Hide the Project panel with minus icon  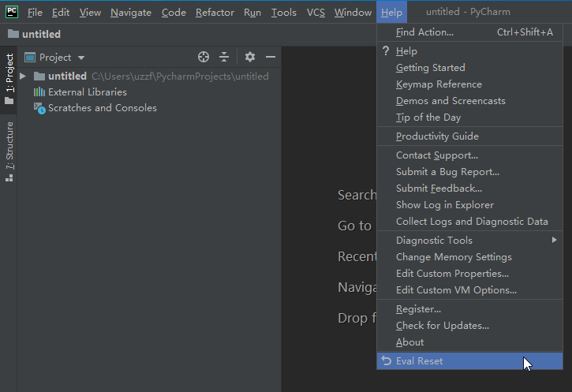(271, 57)
